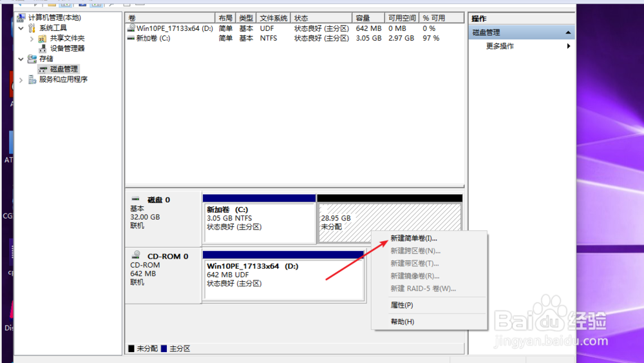Click the 642 MB capacity cell in the volume list
Screen dimensions: 644x363
click(368, 28)
